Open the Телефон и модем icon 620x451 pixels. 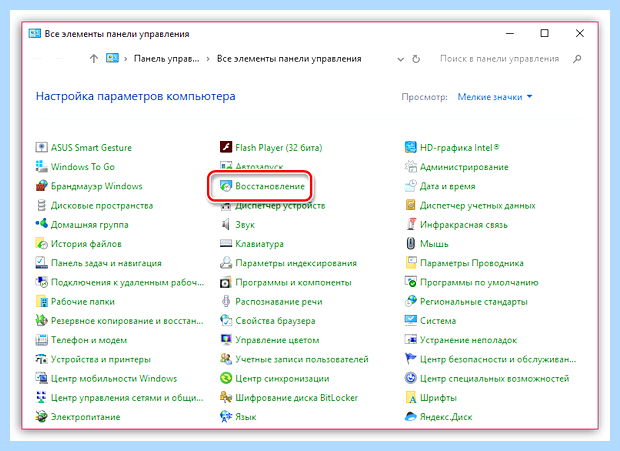click(41, 340)
